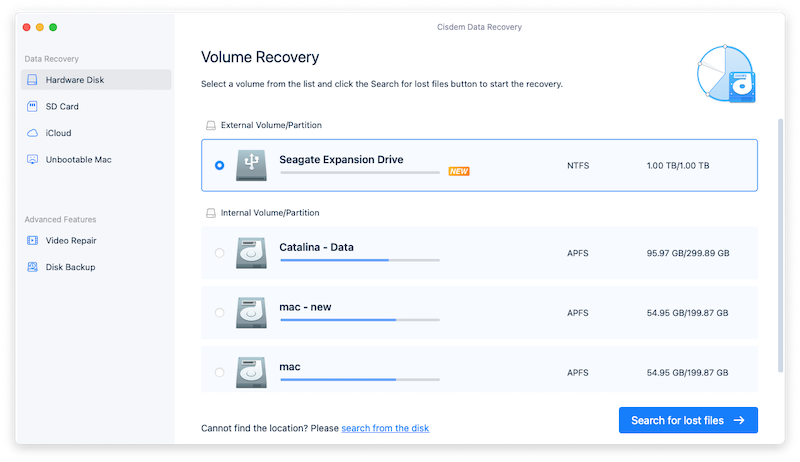Click the Cisdem Data Recovery window title
This screenshot has height=462, width=800.
(x=479, y=27)
